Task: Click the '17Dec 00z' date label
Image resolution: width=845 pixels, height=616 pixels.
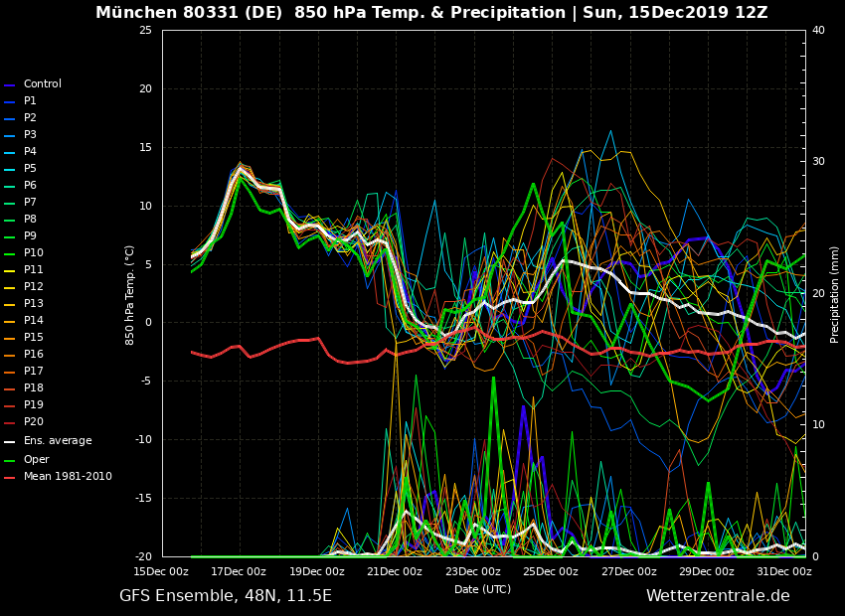Action: coord(239,571)
